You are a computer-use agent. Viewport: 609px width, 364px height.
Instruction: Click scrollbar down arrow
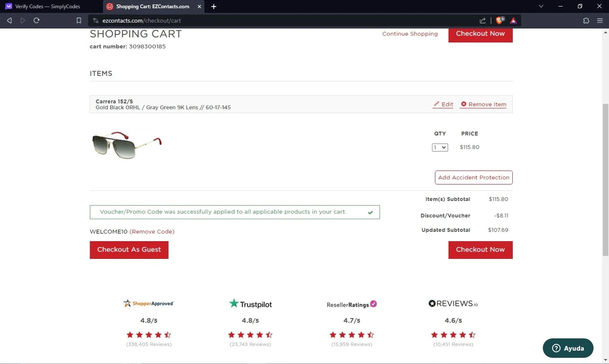coord(605,360)
